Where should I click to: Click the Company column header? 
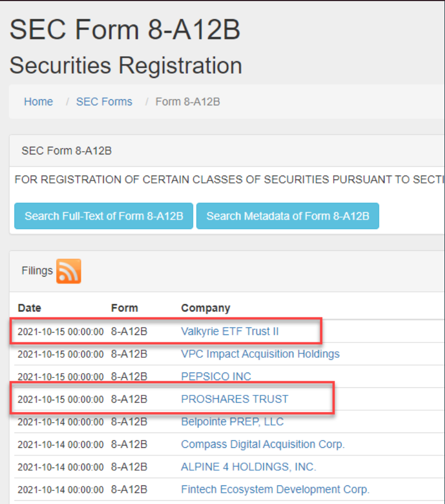tap(206, 308)
